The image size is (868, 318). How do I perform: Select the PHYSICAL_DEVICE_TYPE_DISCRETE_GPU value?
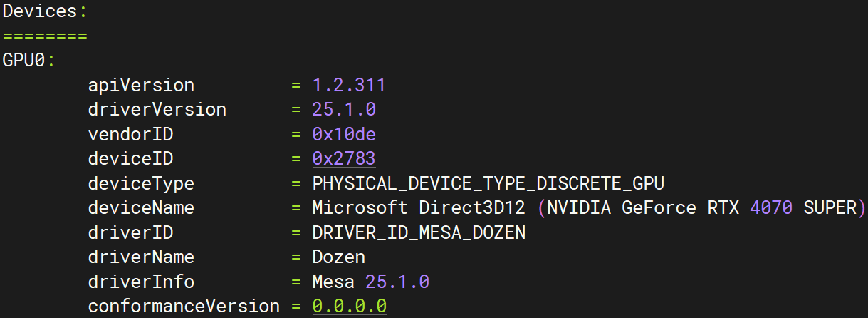point(488,183)
